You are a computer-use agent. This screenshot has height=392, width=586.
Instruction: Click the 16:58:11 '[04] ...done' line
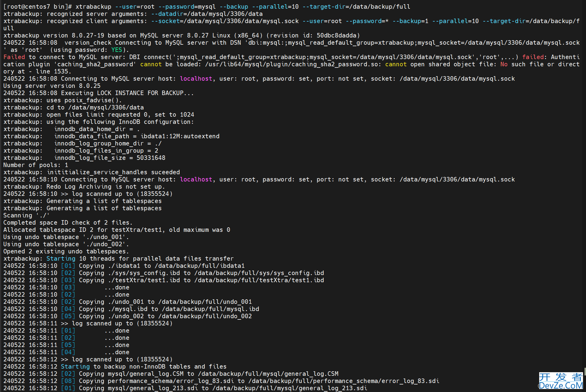coord(66,352)
